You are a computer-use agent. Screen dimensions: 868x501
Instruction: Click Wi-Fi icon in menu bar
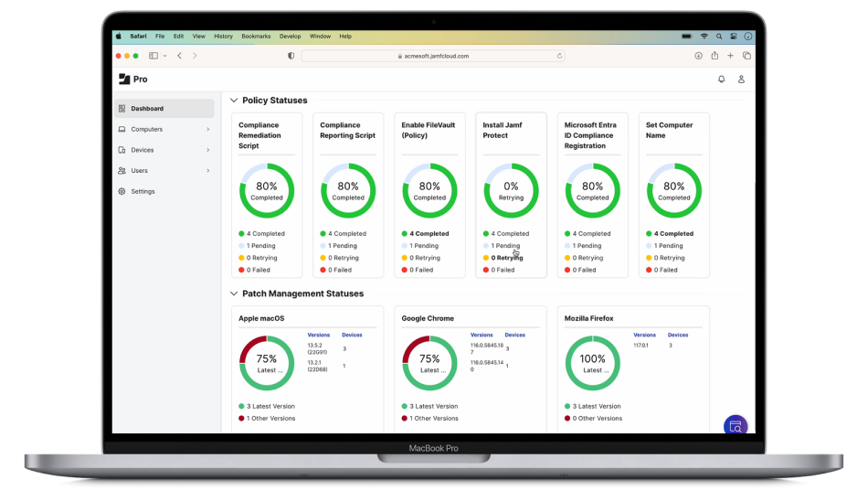(x=704, y=36)
